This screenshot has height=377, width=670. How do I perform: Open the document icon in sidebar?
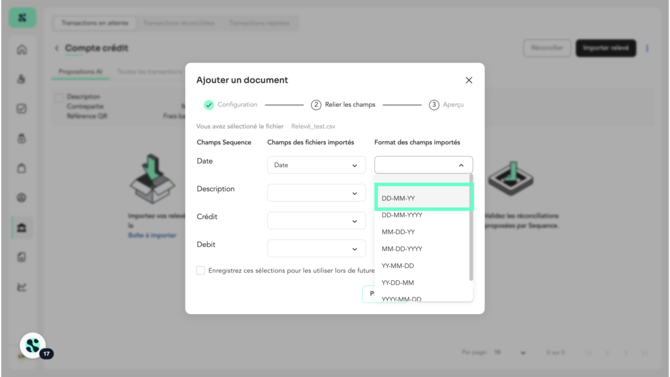click(x=22, y=257)
